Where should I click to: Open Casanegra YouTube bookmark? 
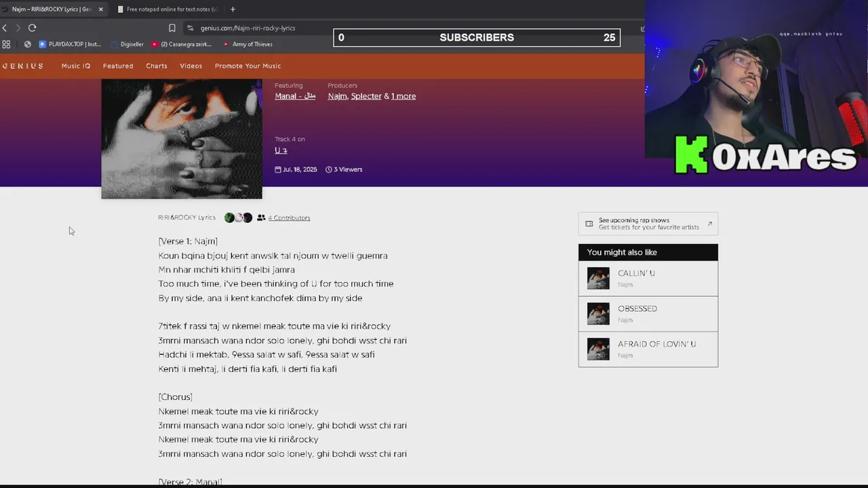[x=181, y=44]
